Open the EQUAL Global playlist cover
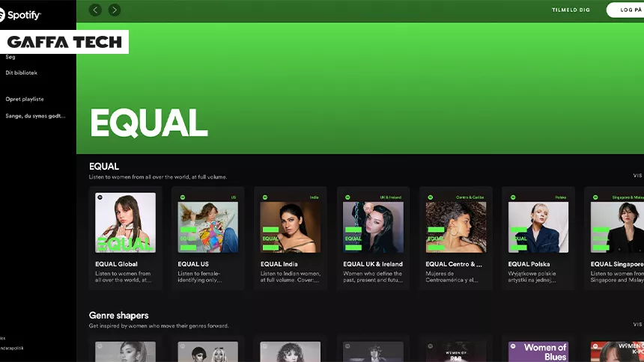Image resolution: width=644 pixels, height=362 pixels. [125, 222]
